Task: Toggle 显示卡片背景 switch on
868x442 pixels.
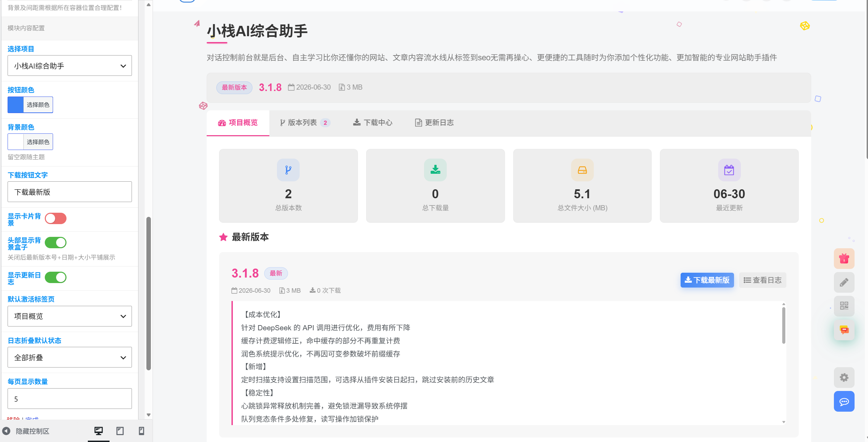Action: (x=55, y=219)
